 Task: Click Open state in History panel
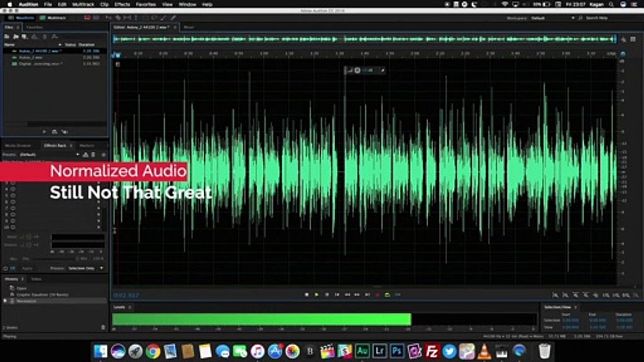pos(22,288)
